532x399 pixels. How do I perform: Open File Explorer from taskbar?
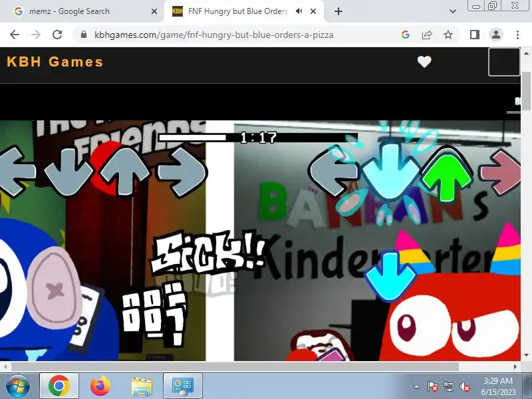[142, 386]
